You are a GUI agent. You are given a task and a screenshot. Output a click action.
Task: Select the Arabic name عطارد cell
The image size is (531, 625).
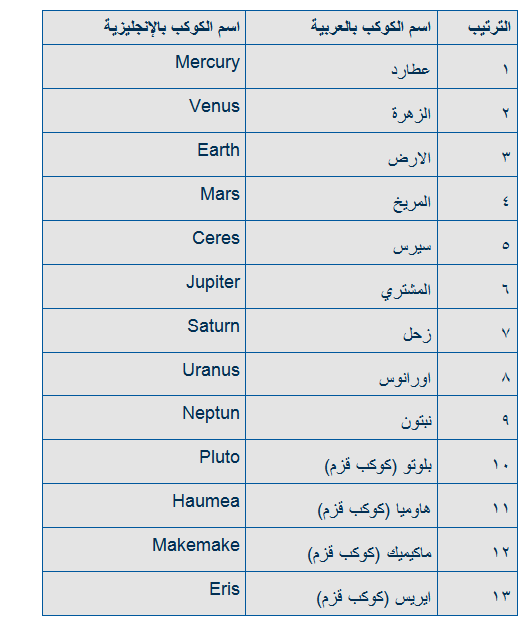pyautogui.click(x=342, y=67)
